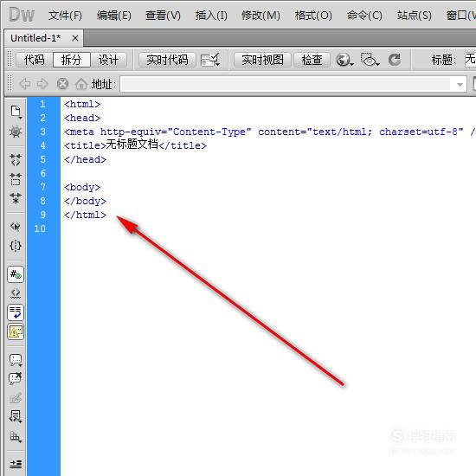Apply comment icon in coding toolbar

16,360
